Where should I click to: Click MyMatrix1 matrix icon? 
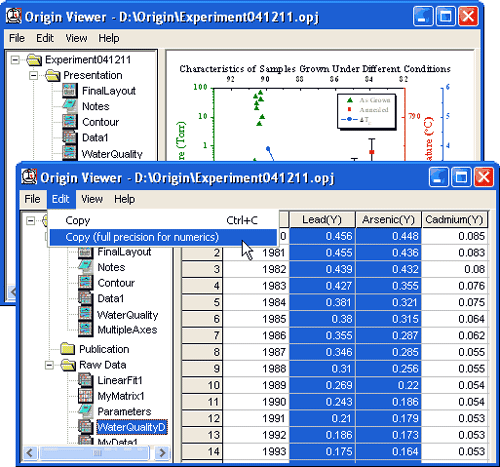85,396
